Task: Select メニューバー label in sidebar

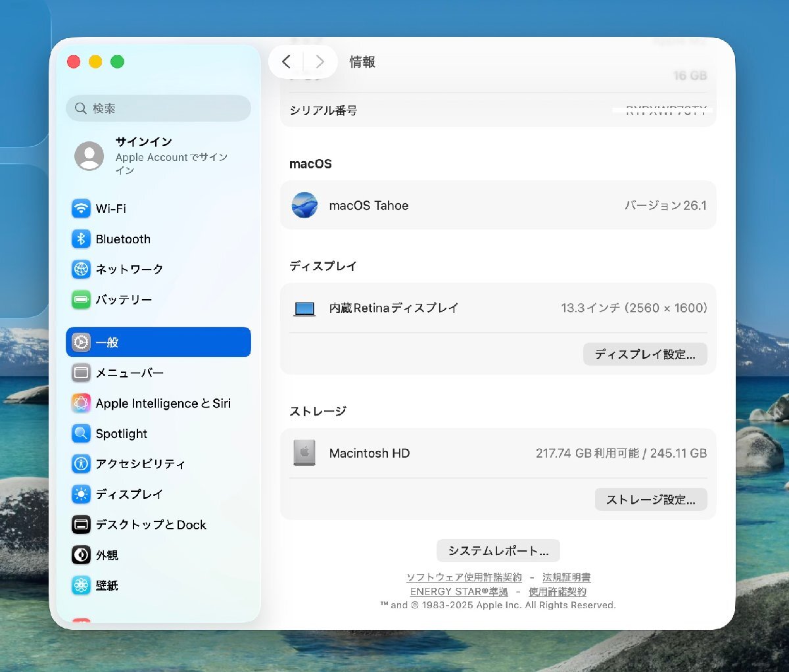Action: point(130,373)
